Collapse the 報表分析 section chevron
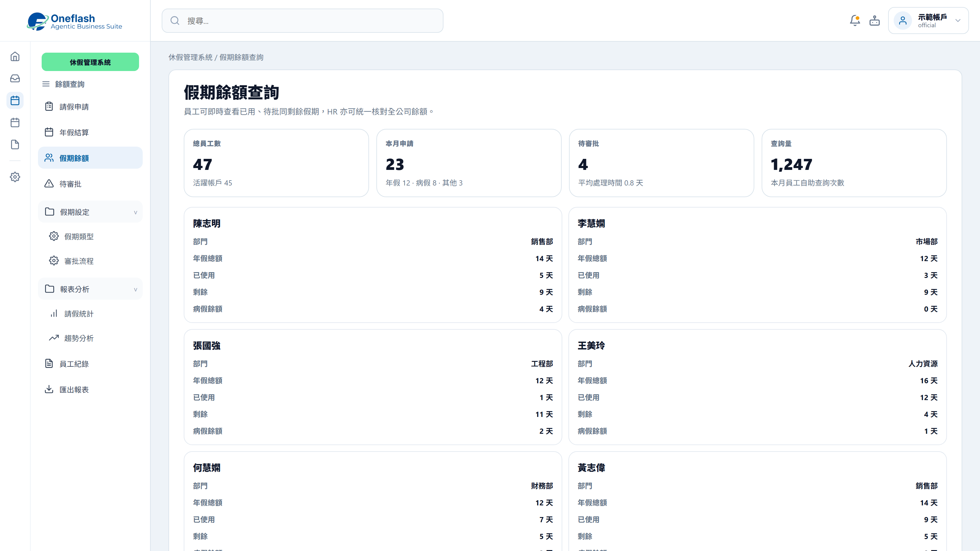Image resolution: width=980 pixels, height=551 pixels. pos(135,289)
